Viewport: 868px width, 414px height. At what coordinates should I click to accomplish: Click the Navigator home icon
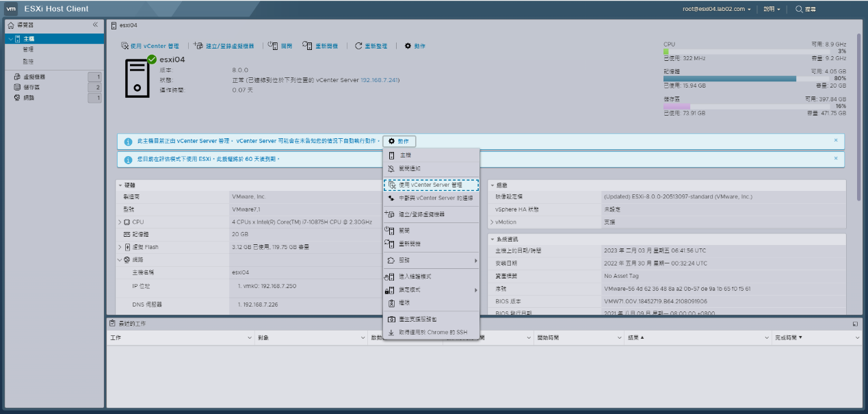(x=10, y=25)
